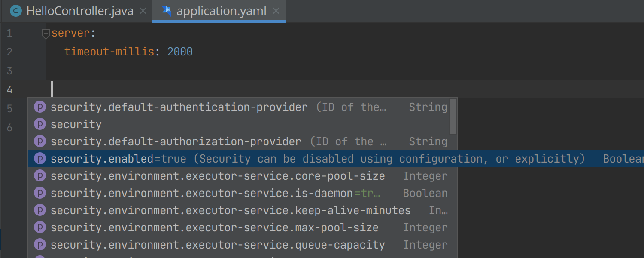Click property icon next to plain security entry

(x=40, y=124)
